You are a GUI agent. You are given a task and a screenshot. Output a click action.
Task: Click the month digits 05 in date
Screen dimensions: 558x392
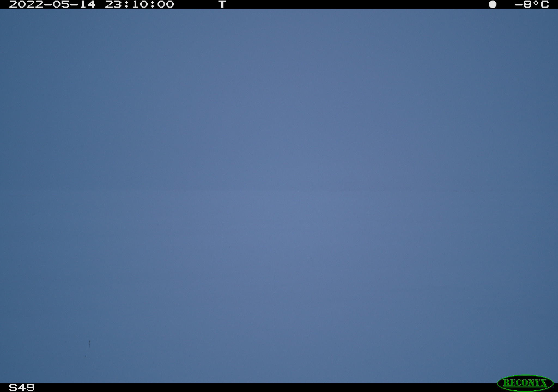pyautogui.click(x=61, y=4)
